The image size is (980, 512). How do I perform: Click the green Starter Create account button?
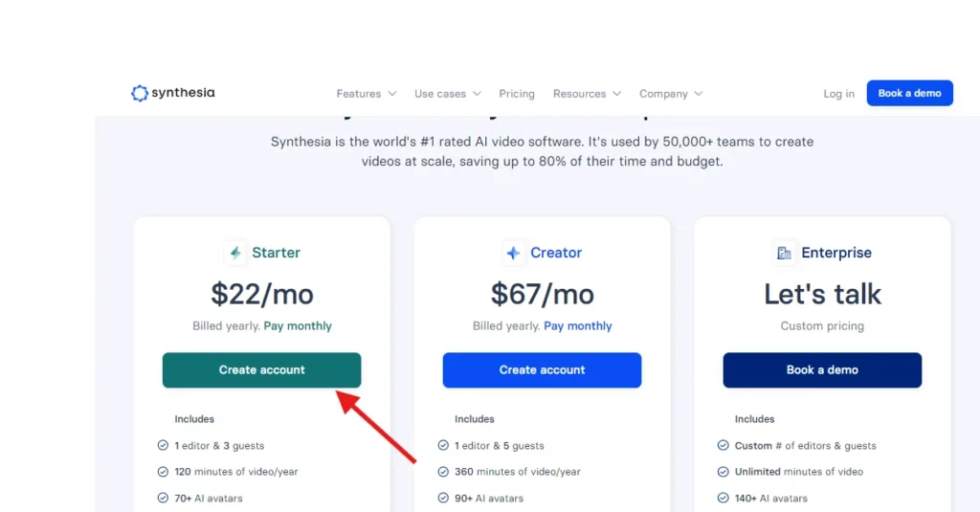tap(262, 370)
